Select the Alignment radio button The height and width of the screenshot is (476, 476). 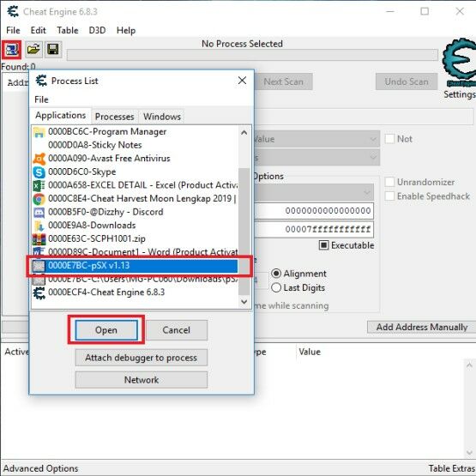(x=276, y=274)
